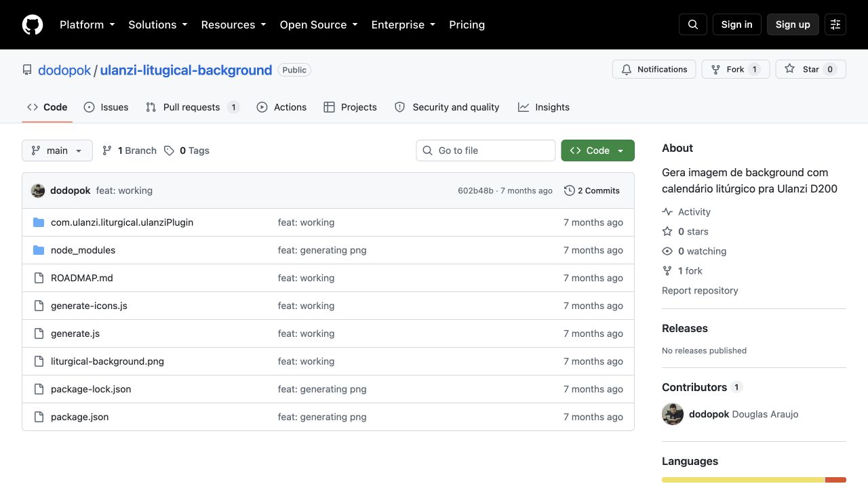Click the GitHub logo icon

33,24
